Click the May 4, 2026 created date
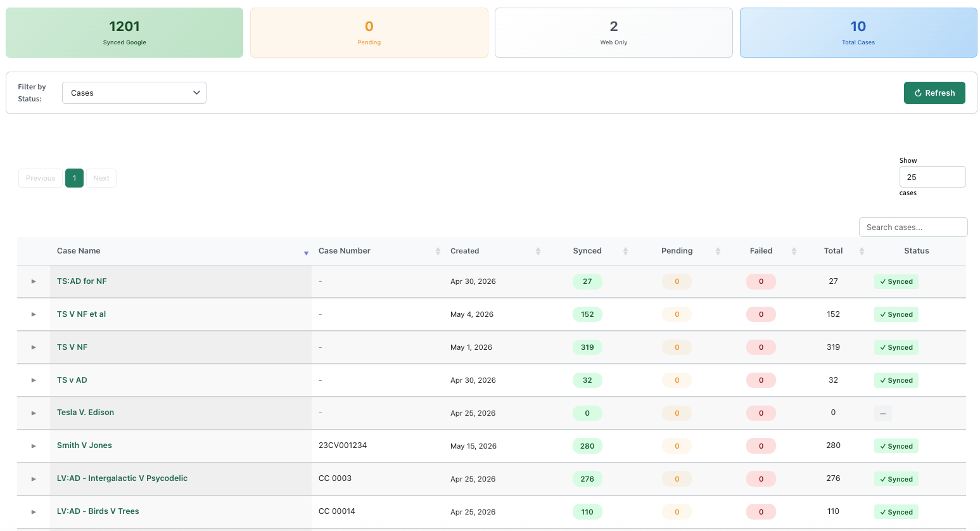The image size is (980, 531). click(472, 314)
